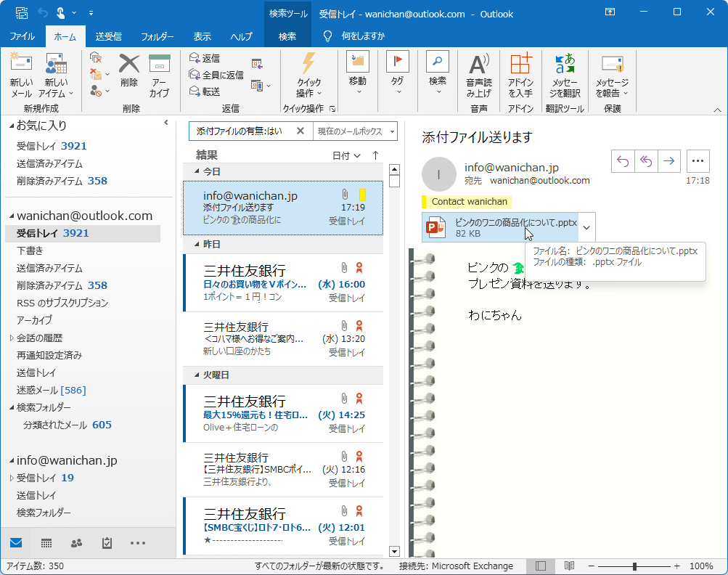Screen dimensions: 728x575
Task: Archive the message with アーカイブ
Action: point(159,75)
